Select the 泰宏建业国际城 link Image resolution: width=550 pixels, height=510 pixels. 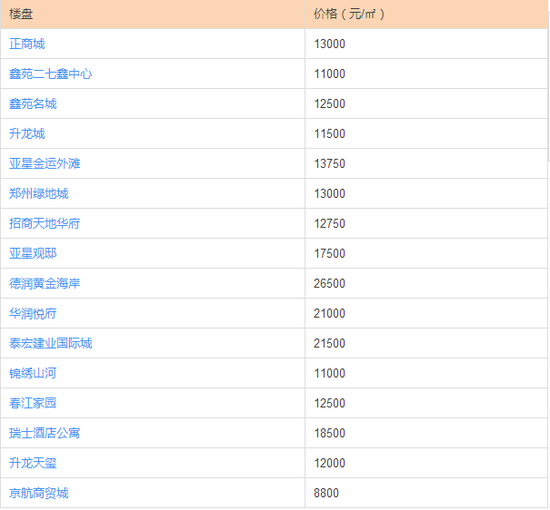click(x=51, y=343)
